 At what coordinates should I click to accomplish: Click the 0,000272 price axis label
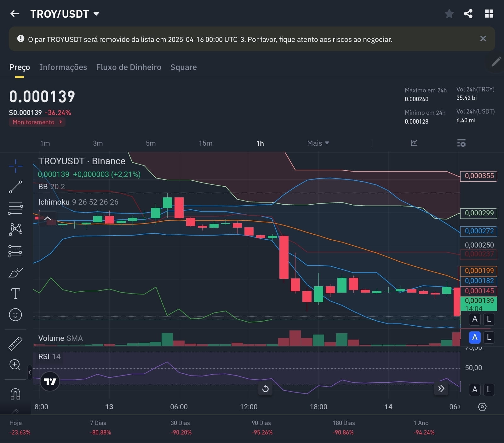[479, 231]
